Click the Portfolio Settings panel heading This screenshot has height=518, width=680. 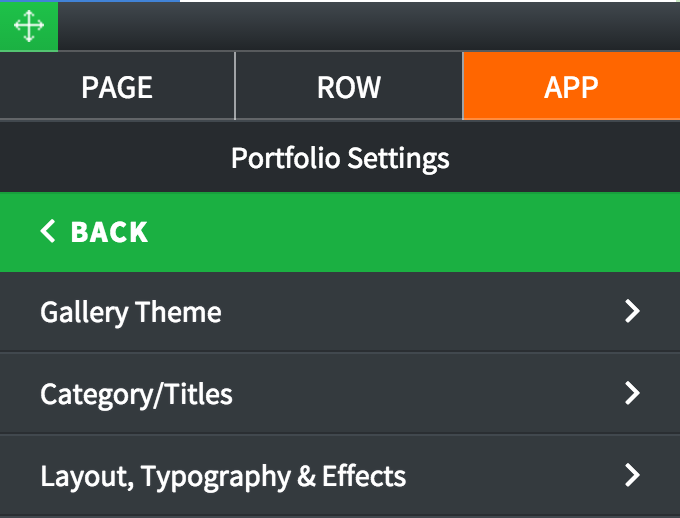point(340,158)
